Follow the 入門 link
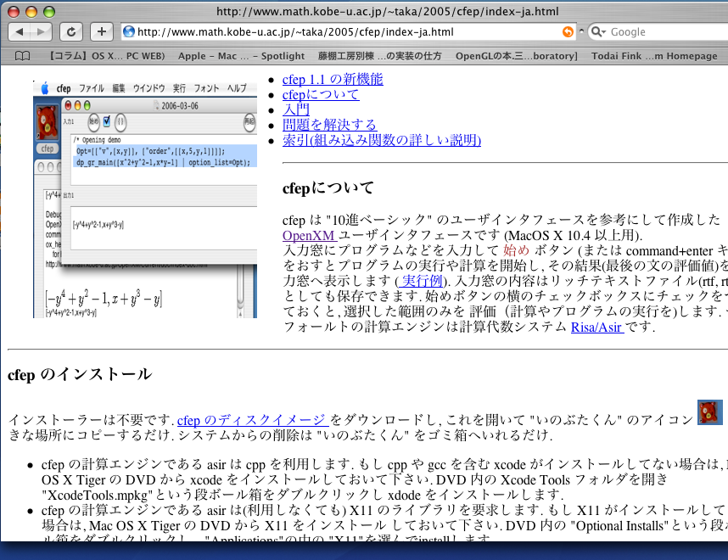This screenshot has height=560, width=728. pos(296,109)
